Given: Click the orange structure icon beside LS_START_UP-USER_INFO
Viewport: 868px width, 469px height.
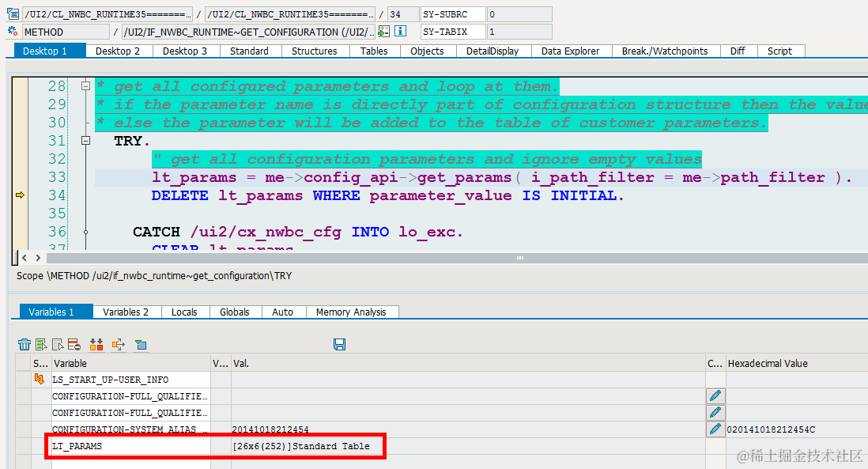Looking at the screenshot, I should (40, 380).
